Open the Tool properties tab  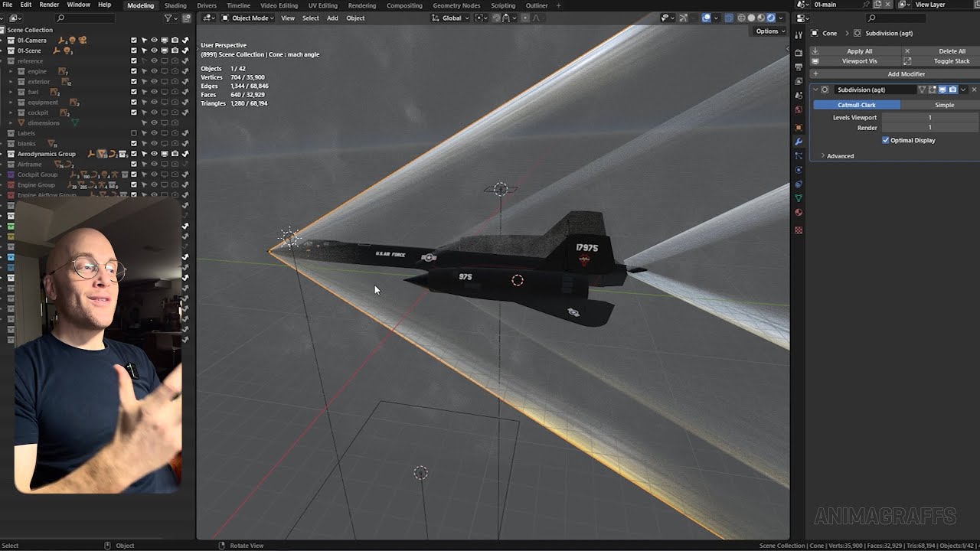[799, 37]
